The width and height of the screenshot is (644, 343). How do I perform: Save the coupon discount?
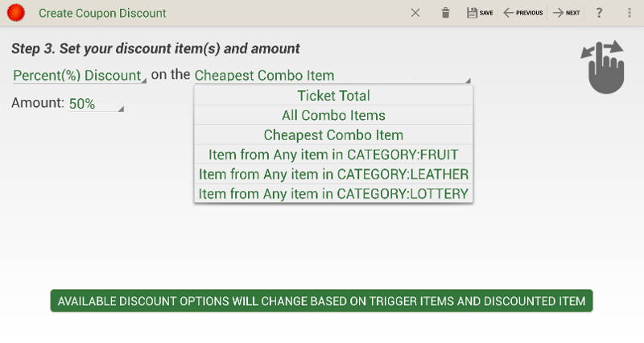click(x=480, y=13)
